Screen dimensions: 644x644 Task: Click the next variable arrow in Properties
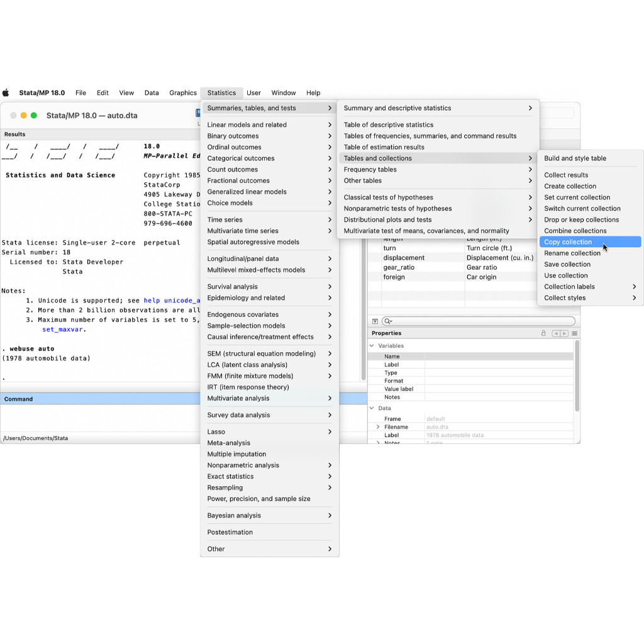[564, 333]
